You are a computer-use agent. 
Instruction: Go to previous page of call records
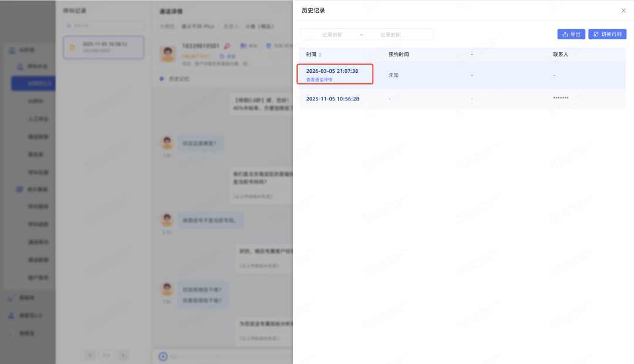pyautogui.click(x=90, y=356)
